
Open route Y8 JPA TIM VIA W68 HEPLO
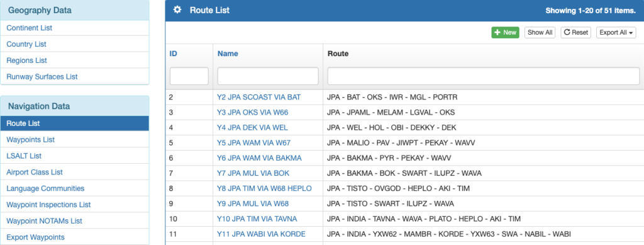click(264, 188)
